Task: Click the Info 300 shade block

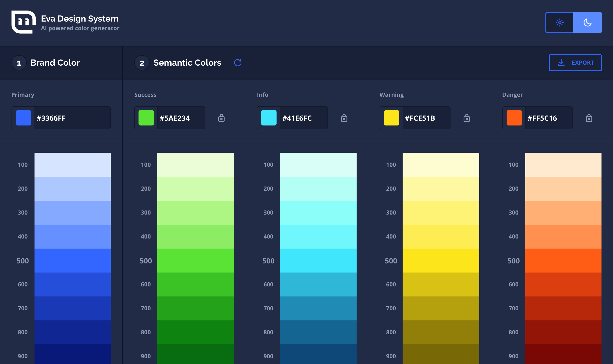Action: coord(318,213)
